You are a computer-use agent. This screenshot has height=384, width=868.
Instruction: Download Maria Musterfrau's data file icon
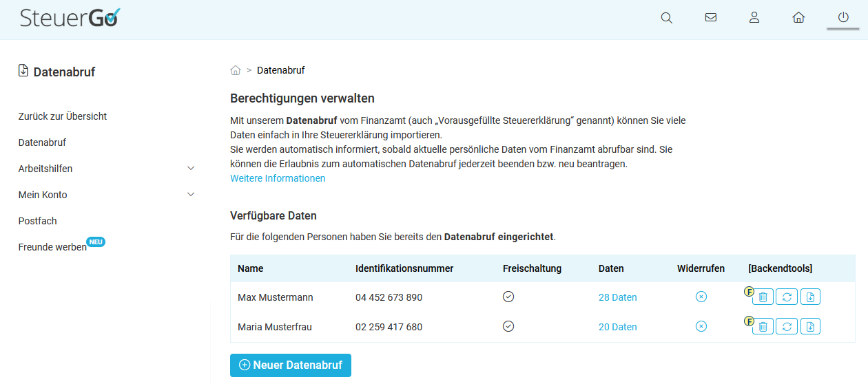point(810,326)
